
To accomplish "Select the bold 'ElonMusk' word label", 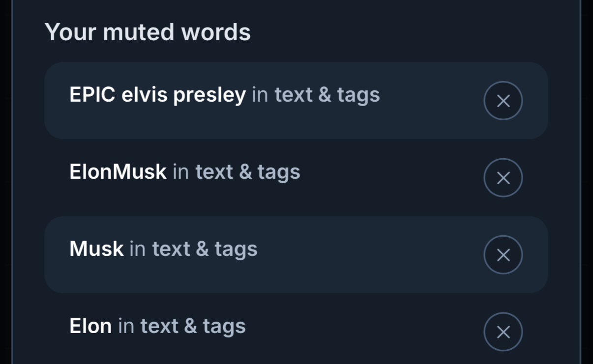I will coord(118,172).
